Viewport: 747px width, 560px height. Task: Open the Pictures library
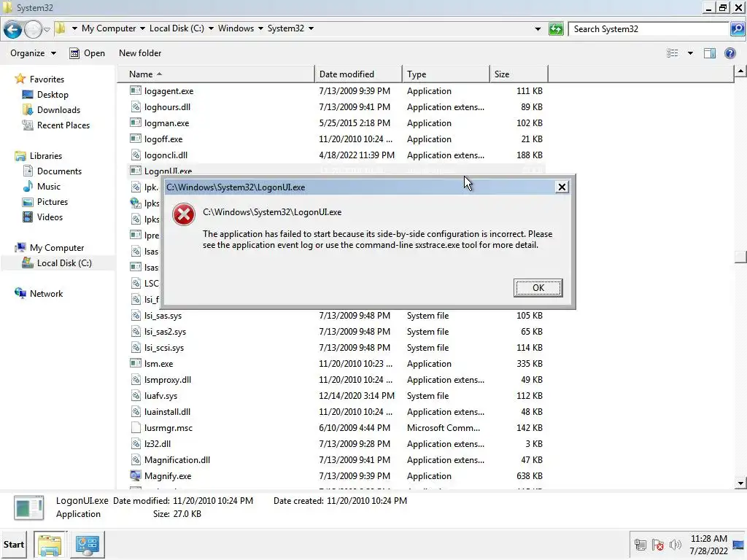click(53, 201)
